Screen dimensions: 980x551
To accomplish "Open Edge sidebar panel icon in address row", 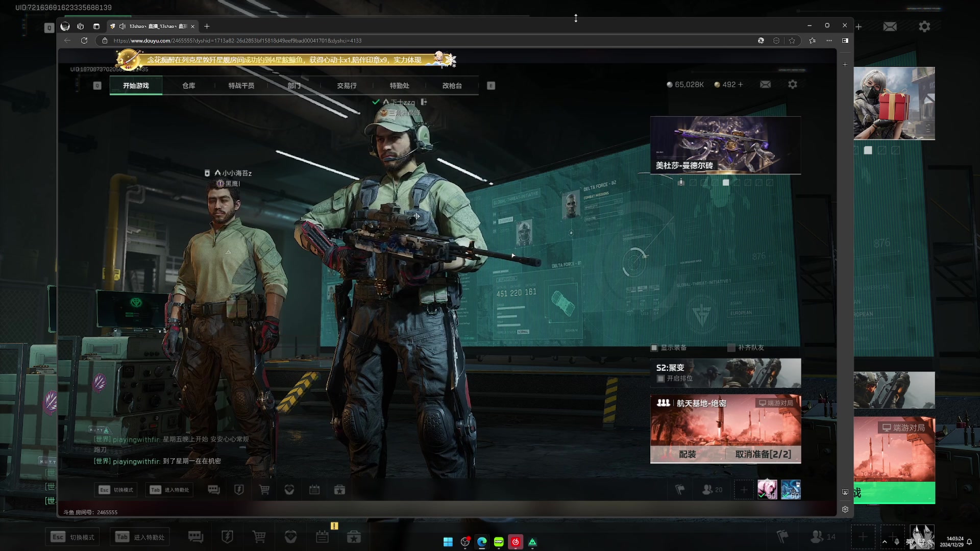I will click(x=845, y=40).
